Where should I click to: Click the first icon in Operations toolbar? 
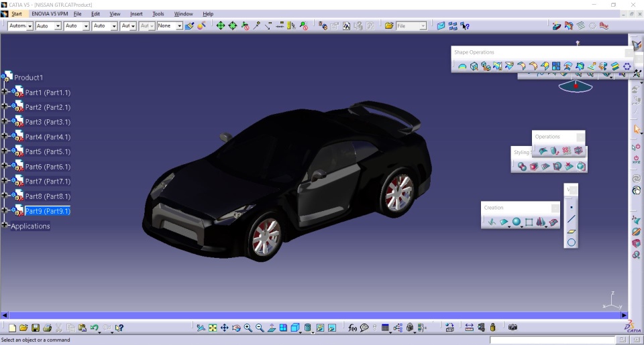coord(543,151)
